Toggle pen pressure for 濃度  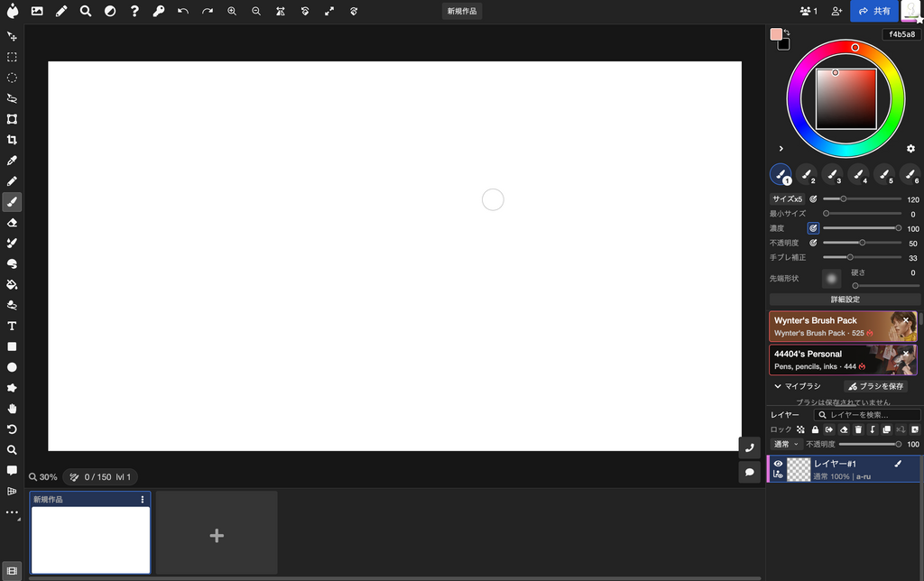tap(813, 228)
